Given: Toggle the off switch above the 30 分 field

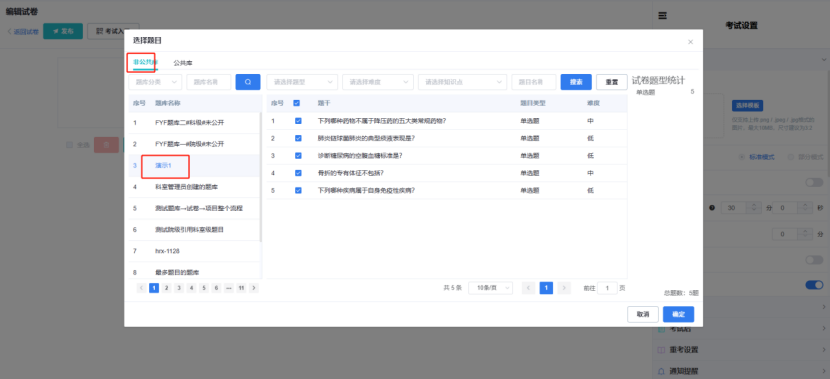Looking at the screenshot, I should [x=814, y=183].
